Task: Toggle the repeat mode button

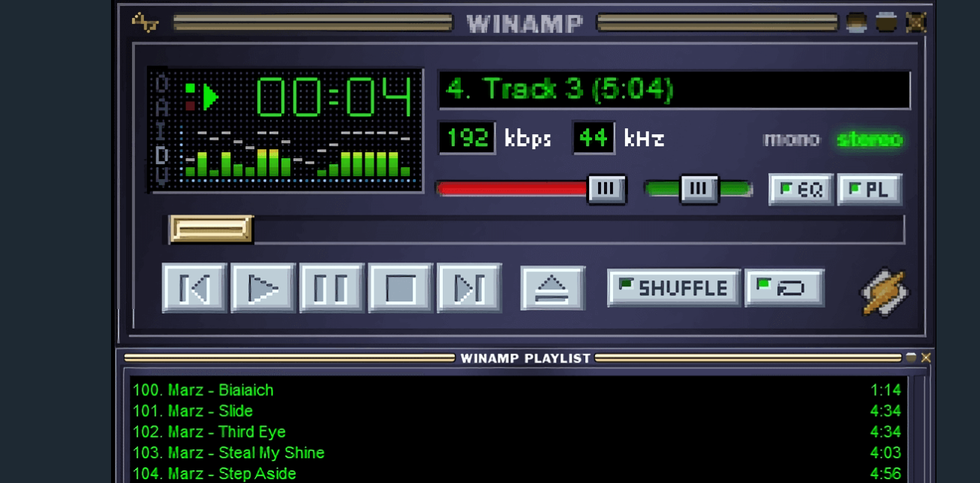Action: [x=784, y=288]
